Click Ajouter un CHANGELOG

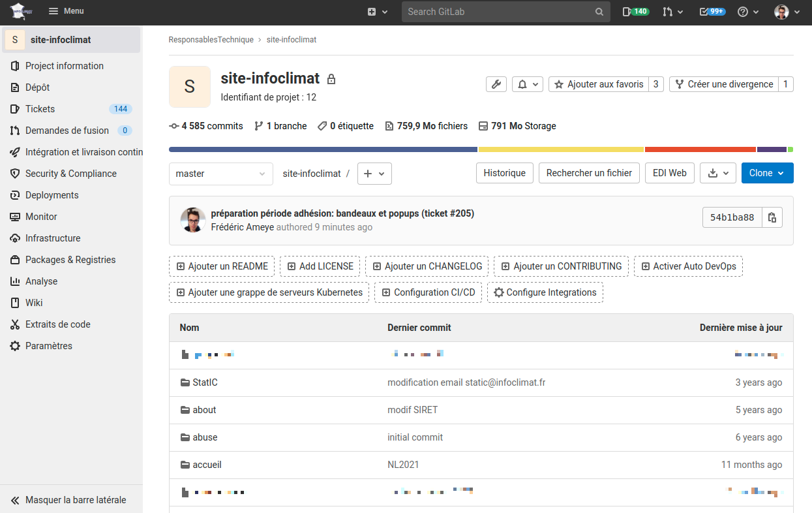click(427, 266)
